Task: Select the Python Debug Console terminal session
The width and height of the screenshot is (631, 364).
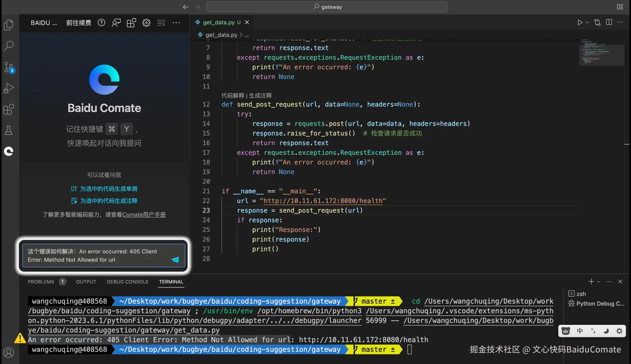Action: [596, 303]
